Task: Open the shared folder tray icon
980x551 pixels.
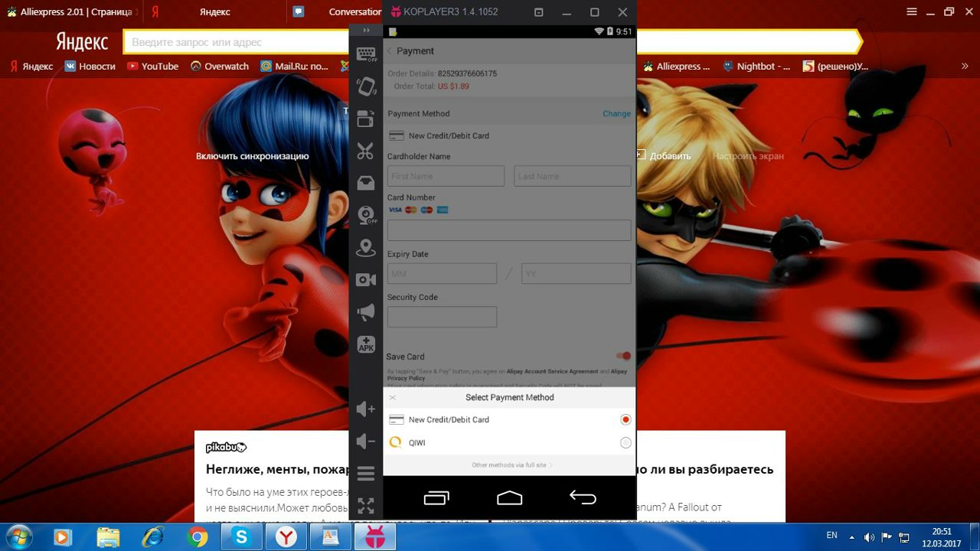Action: [x=366, y=183]
